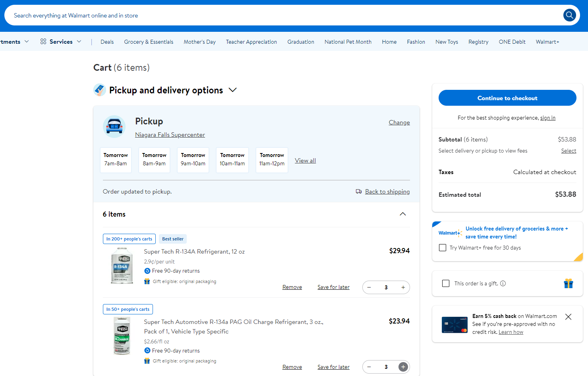Open the Fashion category
Image resolution: width=588 pixels, height=376 pixels.
(416, 42)
